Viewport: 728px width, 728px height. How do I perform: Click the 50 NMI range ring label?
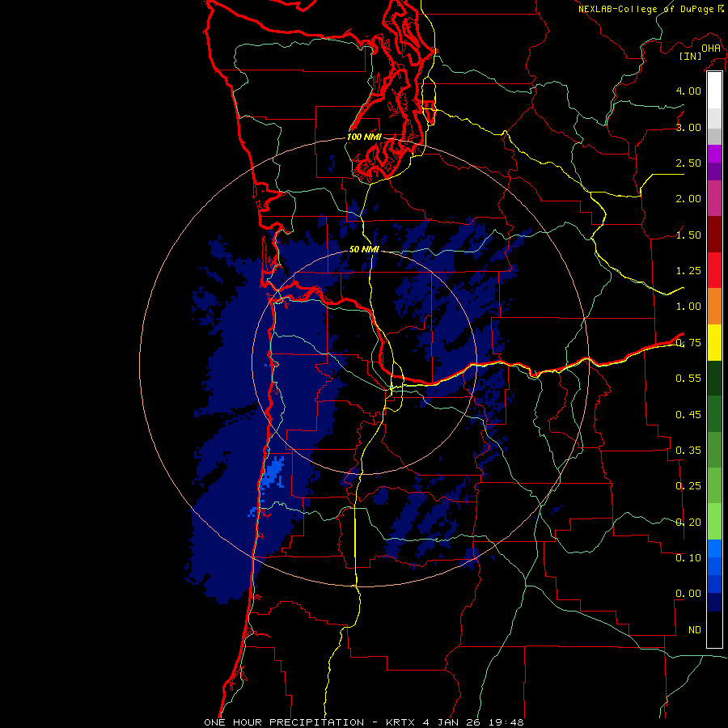(x=364, y=249)
